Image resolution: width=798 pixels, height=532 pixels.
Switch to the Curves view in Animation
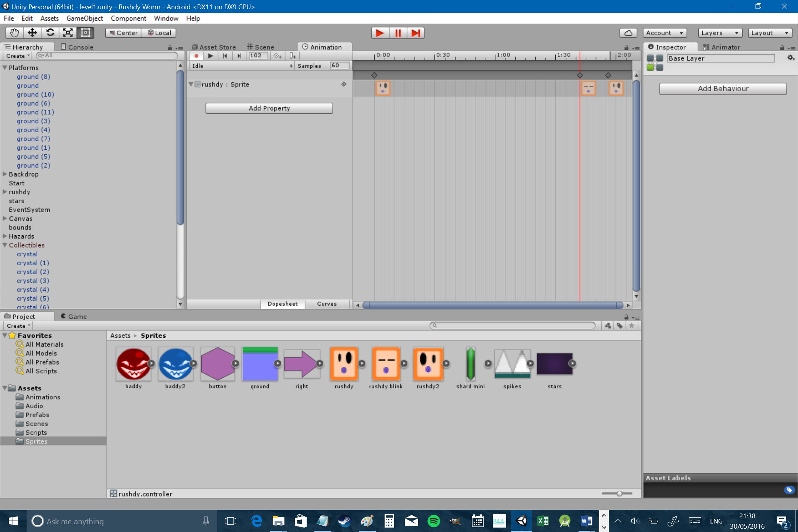(326, 303)
